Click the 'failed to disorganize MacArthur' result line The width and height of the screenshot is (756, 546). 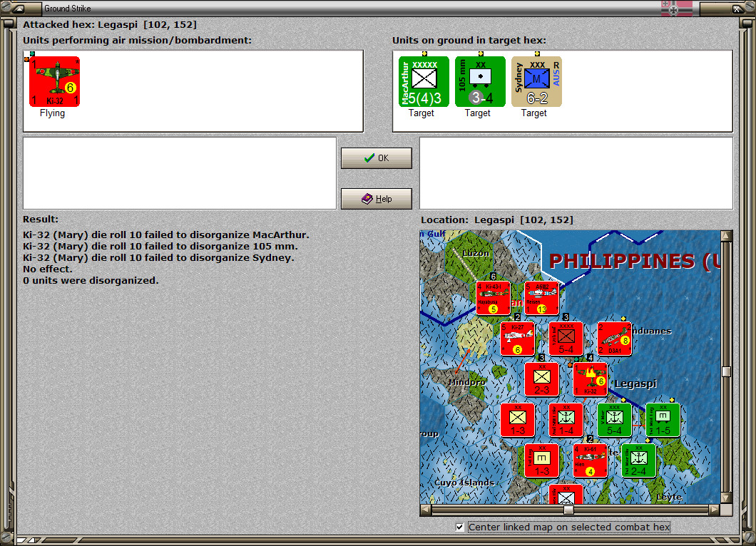point(166,235)
